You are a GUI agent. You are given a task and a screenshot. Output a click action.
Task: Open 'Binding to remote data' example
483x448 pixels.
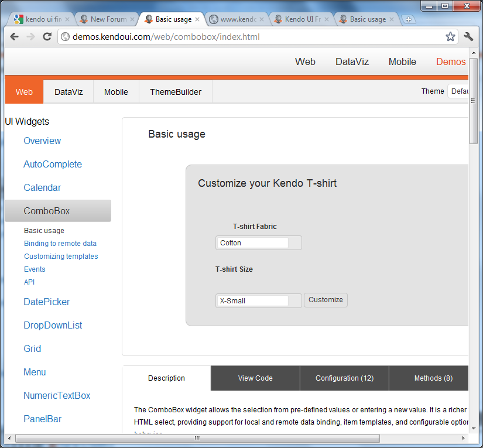(60, 244)
